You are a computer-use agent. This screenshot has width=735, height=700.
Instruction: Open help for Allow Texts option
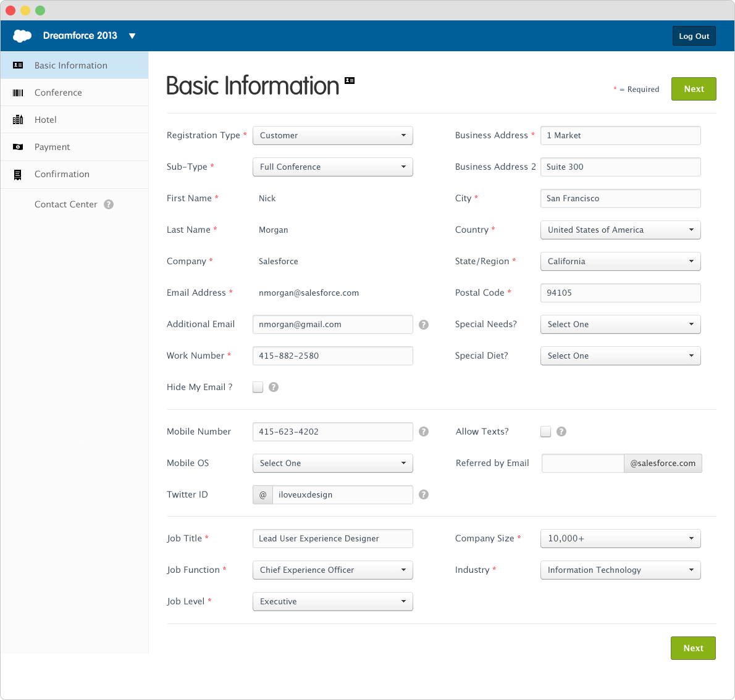pyautogui.click(x=561, y=431)
